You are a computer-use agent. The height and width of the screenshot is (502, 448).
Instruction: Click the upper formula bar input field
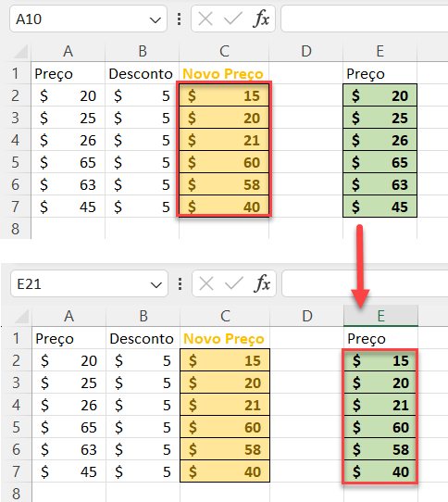click(x=365, y=19)
